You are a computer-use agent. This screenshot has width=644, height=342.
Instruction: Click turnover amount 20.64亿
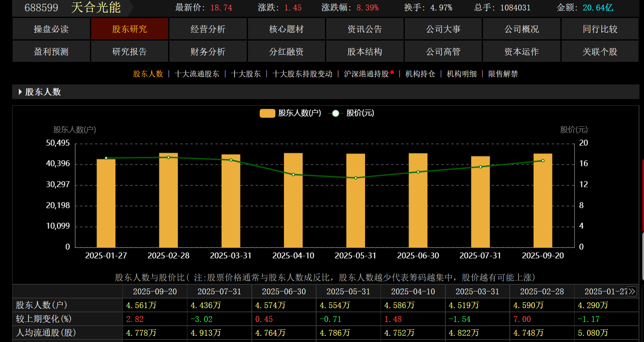(598, 8)
